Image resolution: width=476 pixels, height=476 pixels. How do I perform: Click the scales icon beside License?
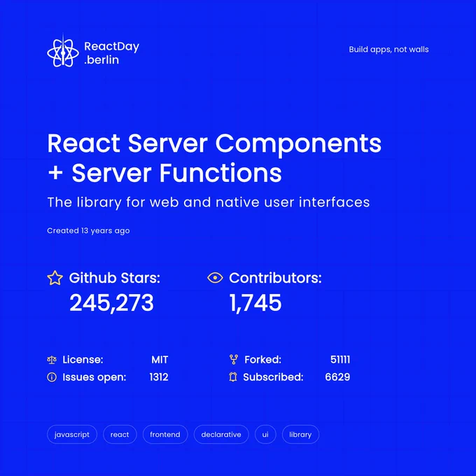click(x=52, y=360)
